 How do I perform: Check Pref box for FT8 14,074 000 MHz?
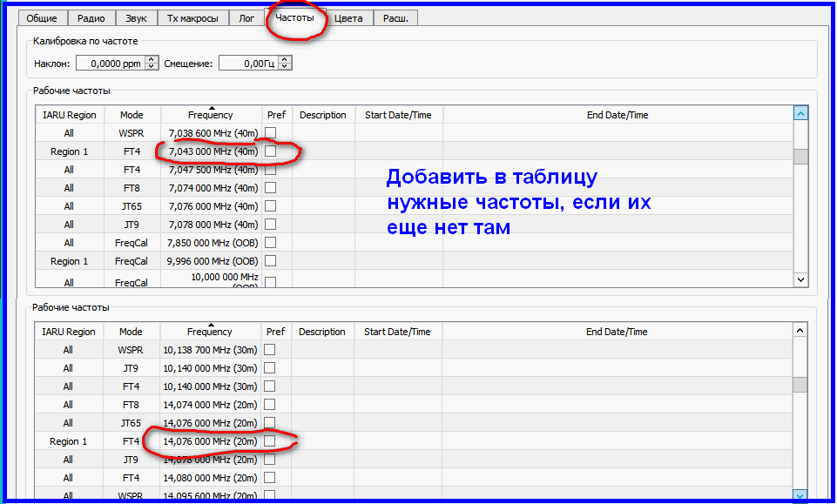coord(270,405)
